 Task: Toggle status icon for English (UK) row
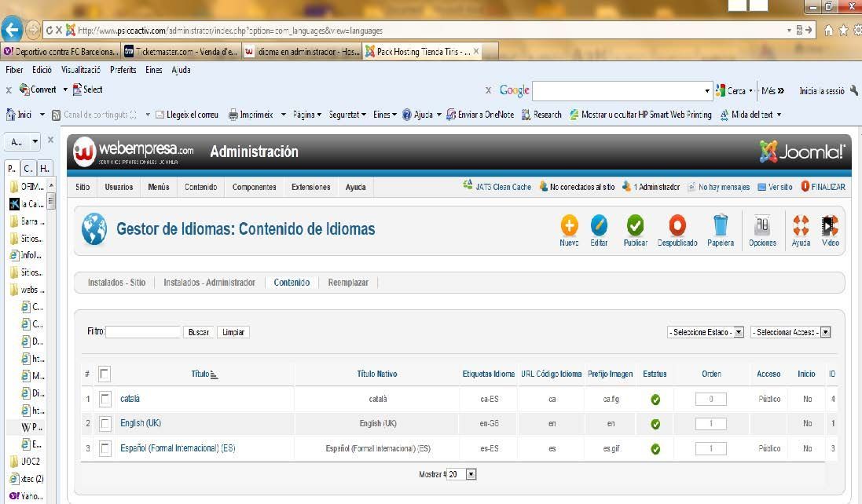[x=655, y=424]
